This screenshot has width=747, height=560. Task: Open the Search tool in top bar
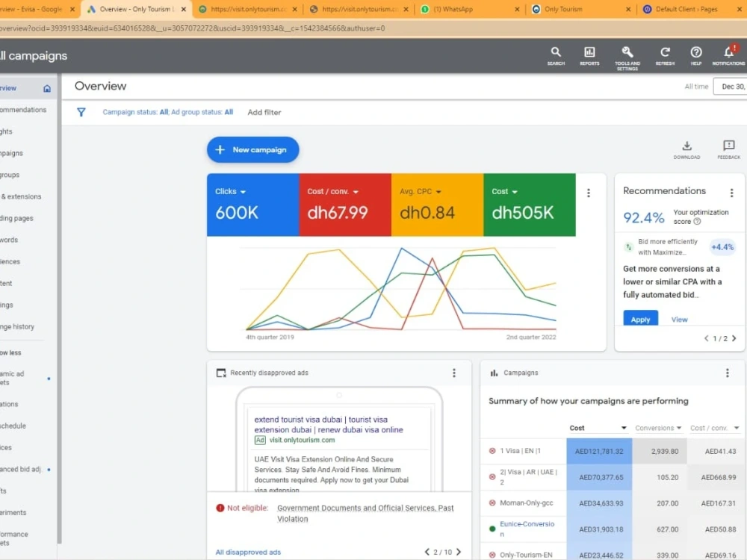coord(556,56)
